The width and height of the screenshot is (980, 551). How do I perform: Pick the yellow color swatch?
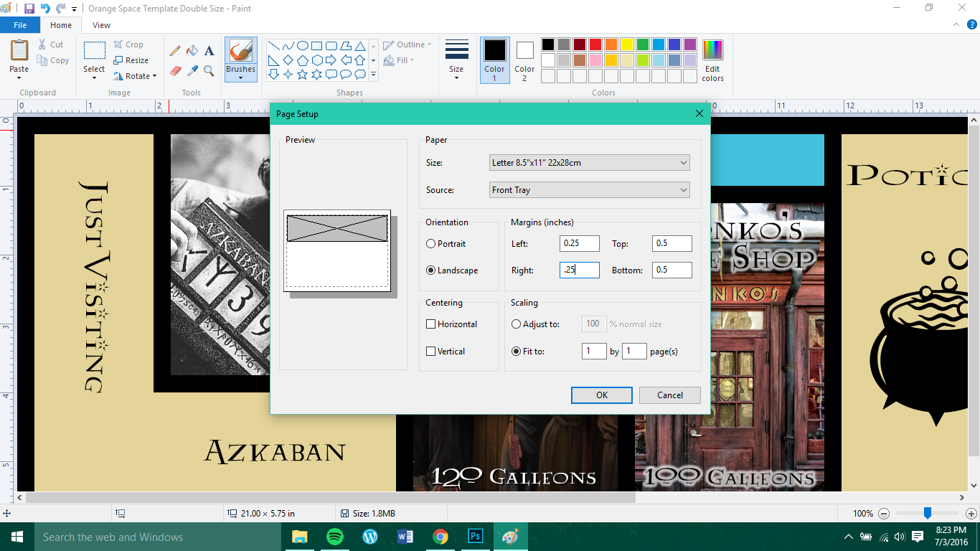tap(627, 44)
